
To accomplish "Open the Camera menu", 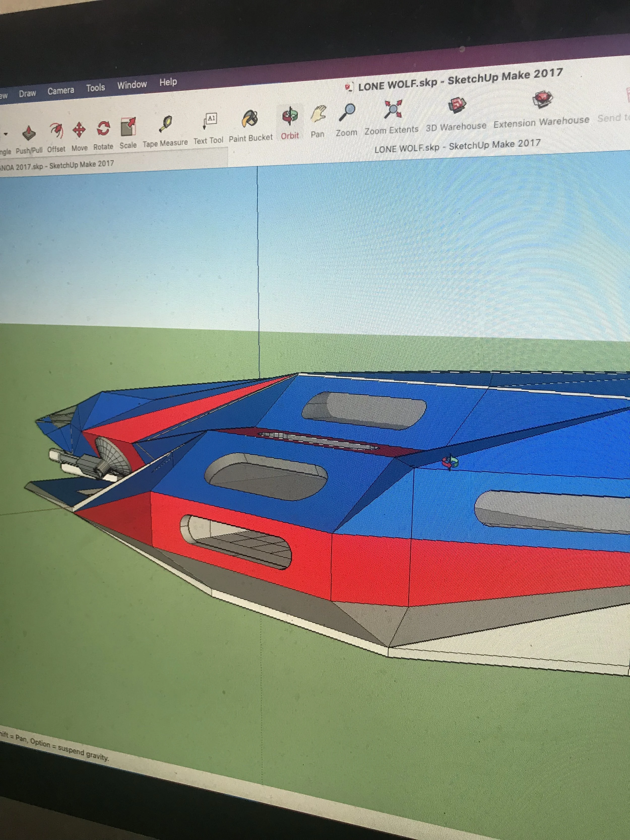I will click(x=61, y=91).
